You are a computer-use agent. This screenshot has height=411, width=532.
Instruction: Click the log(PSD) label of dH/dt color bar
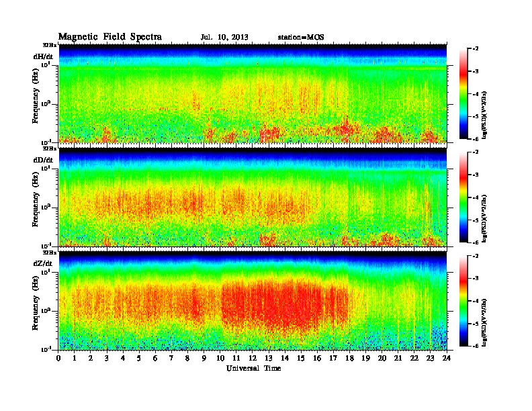click(484, 115)
